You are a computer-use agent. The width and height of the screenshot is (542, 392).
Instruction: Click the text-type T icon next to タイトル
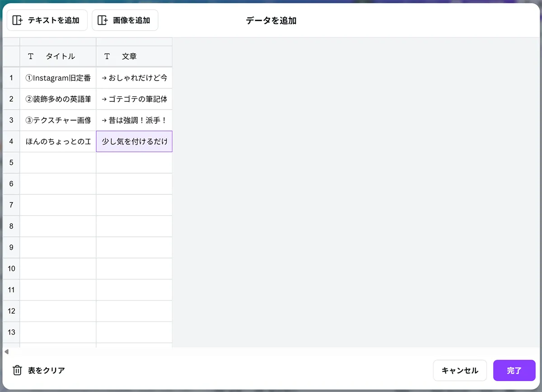pyautogui.click(x=31, y=56)
